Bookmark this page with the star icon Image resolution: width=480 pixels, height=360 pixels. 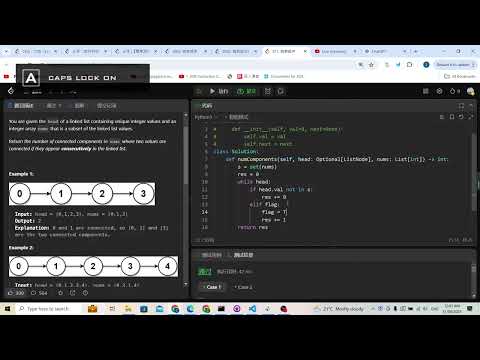point(371,65)
